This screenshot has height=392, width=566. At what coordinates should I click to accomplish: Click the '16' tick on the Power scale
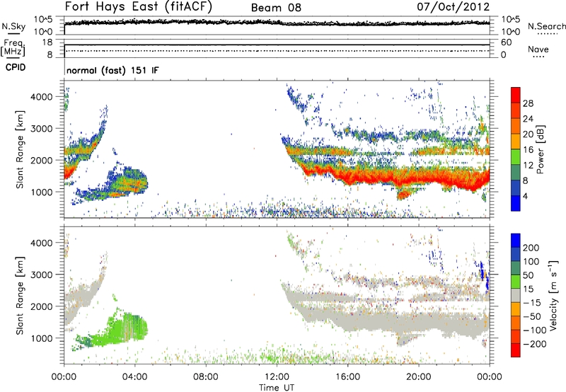528,150
